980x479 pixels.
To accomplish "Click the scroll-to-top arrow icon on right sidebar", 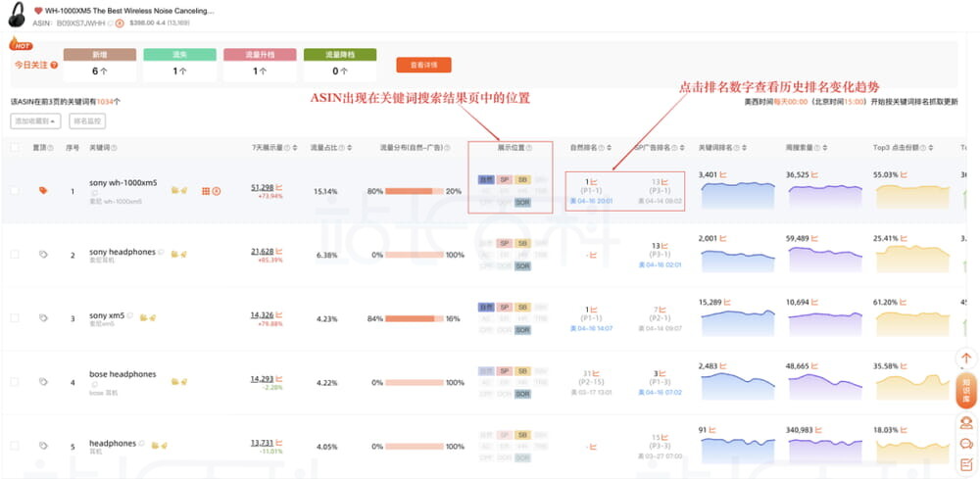I will coord(966,359).
